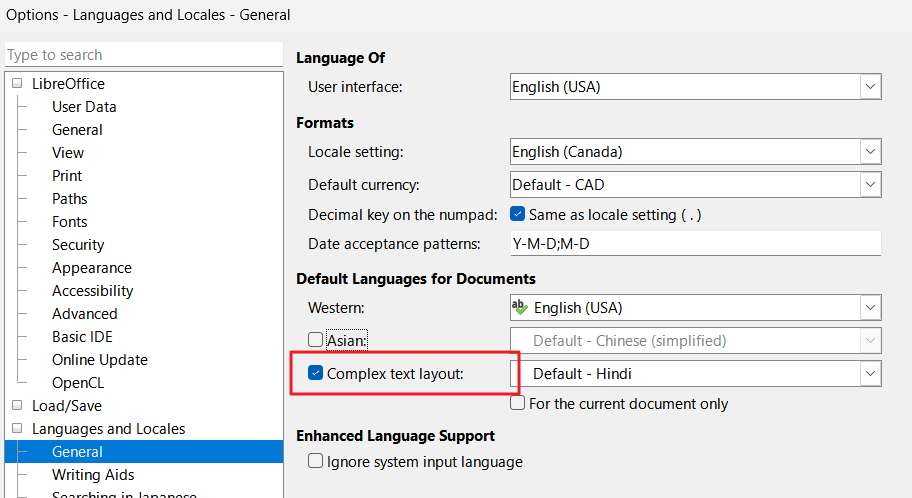
Task: Select General under LibreOffice
Action: 77,130
